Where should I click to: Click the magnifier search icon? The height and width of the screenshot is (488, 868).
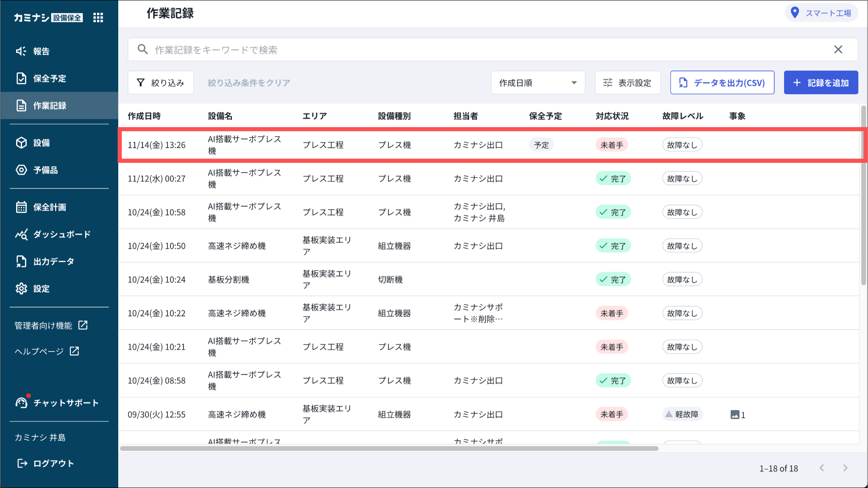coord(143,50)
